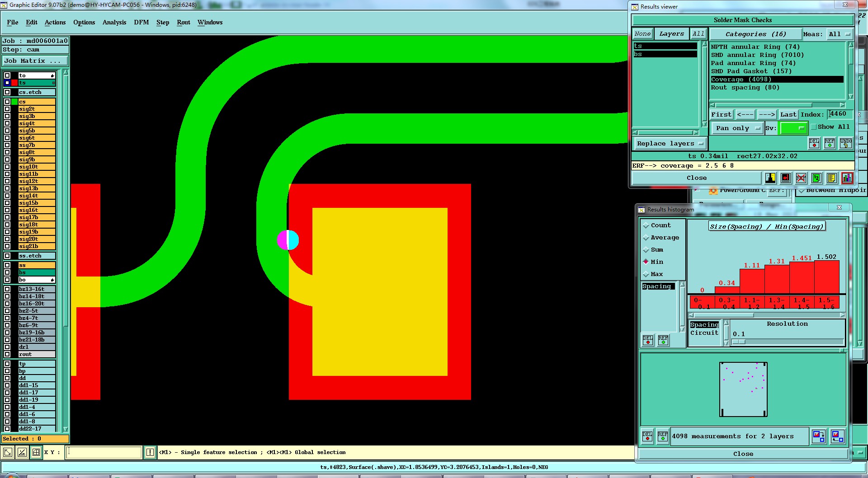Select the Max radio option
868x478 pixels.
click(646, 274)
